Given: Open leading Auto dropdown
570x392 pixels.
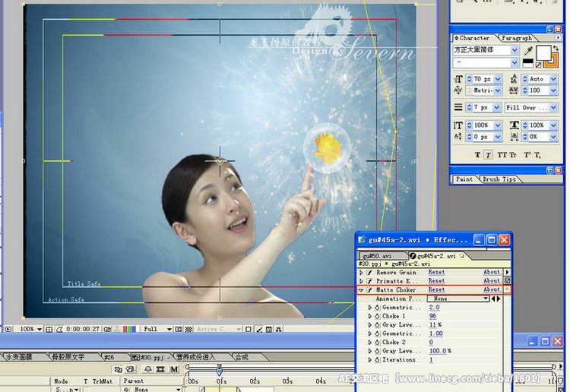Looking at the screenshot, I should point(553,79).
